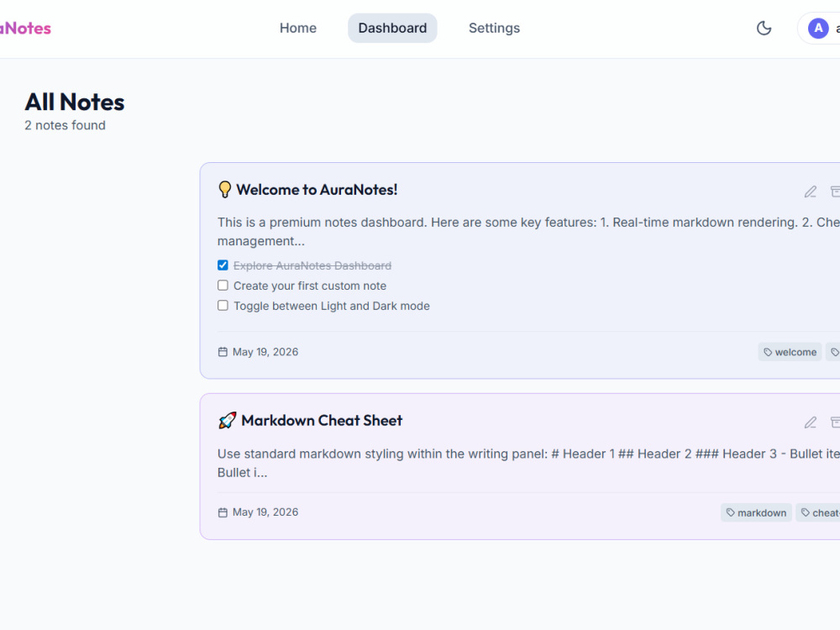
Task: Filter by the welcome tag
Action: (x=790, y=352)
